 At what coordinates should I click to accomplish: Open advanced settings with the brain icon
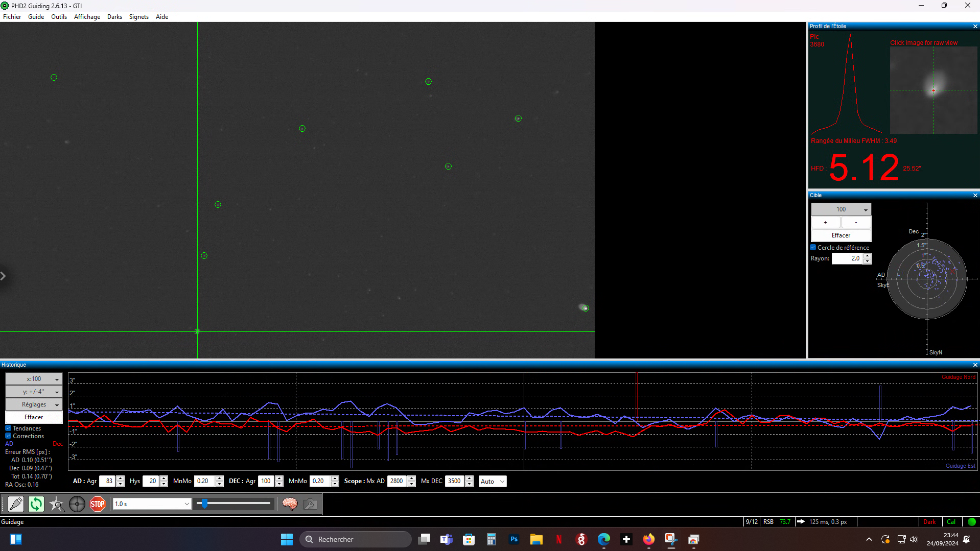(290, 504)
